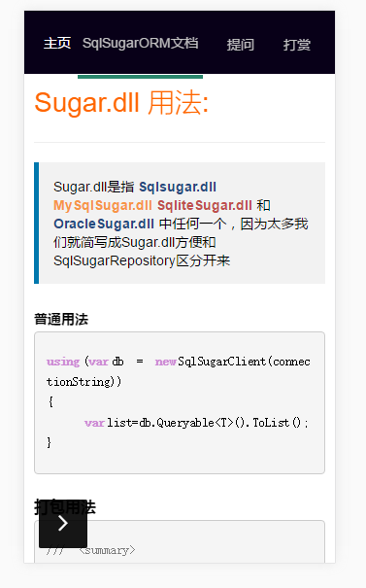Click the green underline beneath SqlSugarORM文档
This screenshot has height=588, width=366.
[x=140, y=77]
